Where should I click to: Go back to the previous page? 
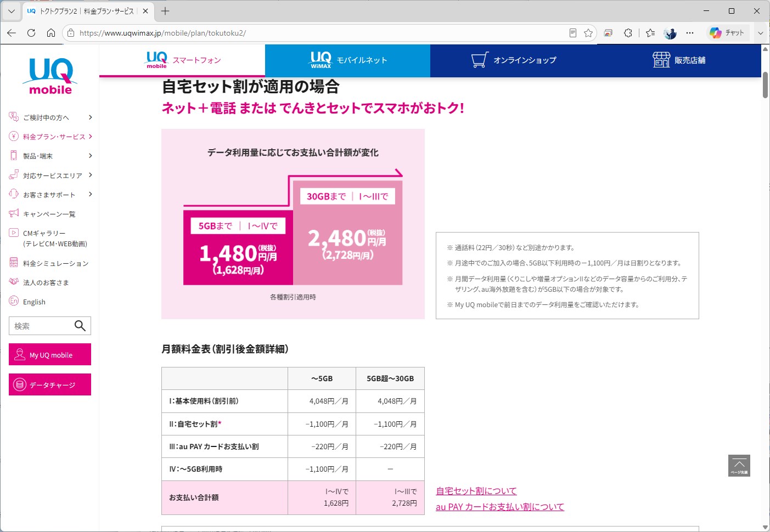coord(12,33)
